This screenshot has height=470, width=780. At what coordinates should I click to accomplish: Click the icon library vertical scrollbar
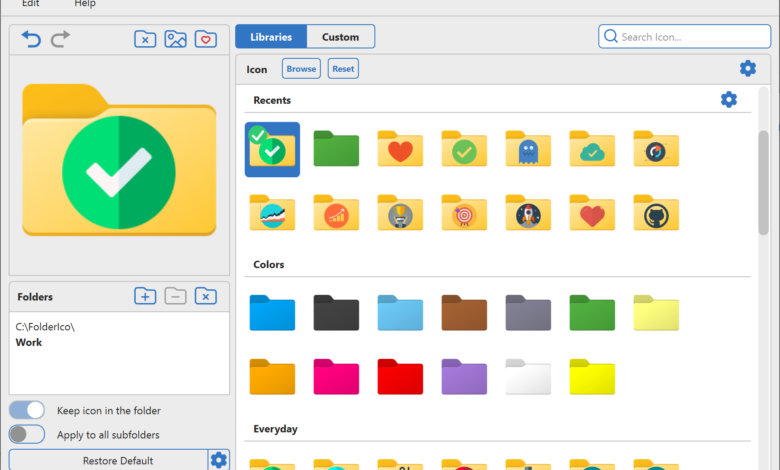coord(764,182)
